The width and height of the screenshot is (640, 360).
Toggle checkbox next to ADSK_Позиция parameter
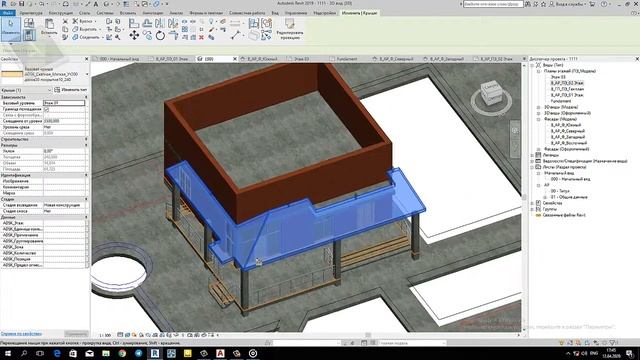(x=87, y=259)
